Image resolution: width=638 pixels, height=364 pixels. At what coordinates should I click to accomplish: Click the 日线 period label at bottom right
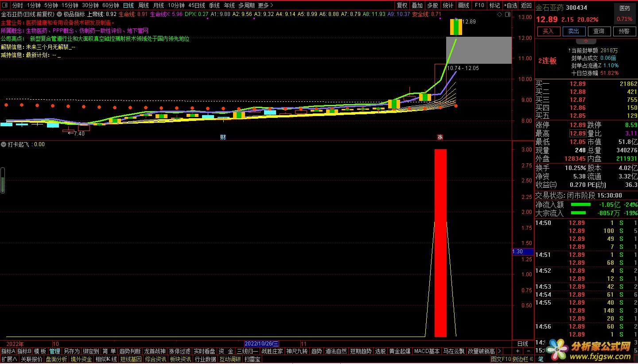(x=523, y=344)
